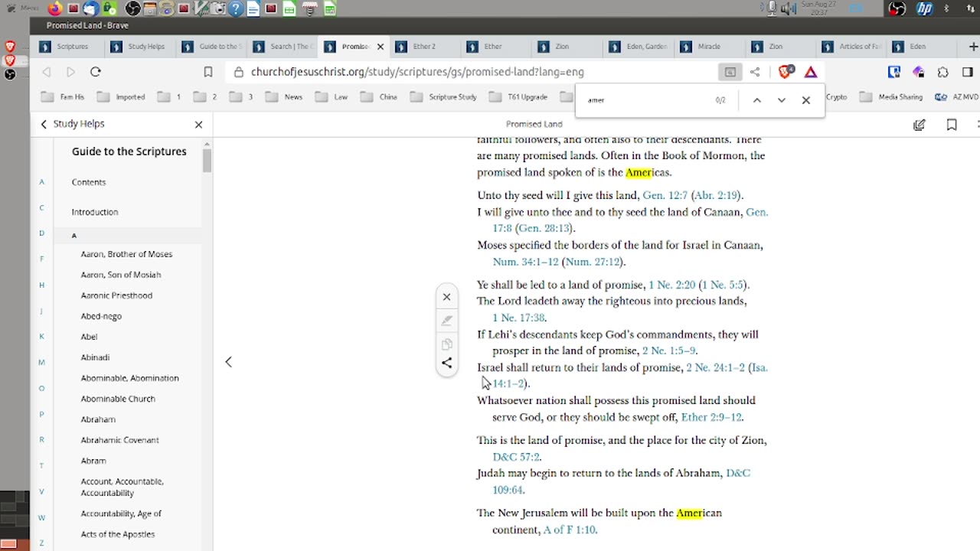Open the notes edit icon in page header
This screenshot has height=551, width=980.
point(920,125)
